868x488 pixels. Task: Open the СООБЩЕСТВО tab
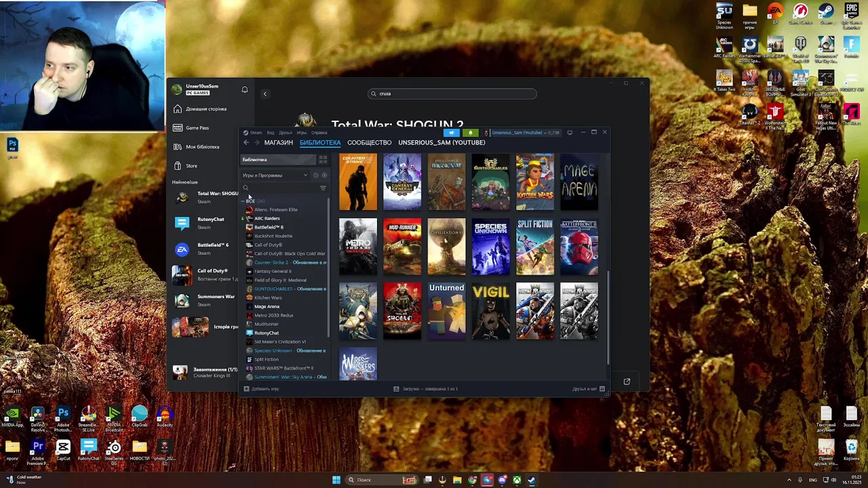(370, 142)
